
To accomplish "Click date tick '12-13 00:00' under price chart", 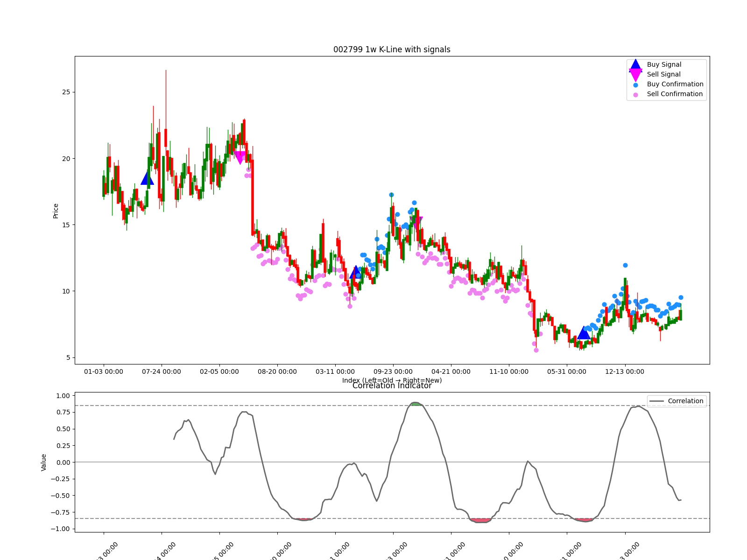I will (625, 371).
